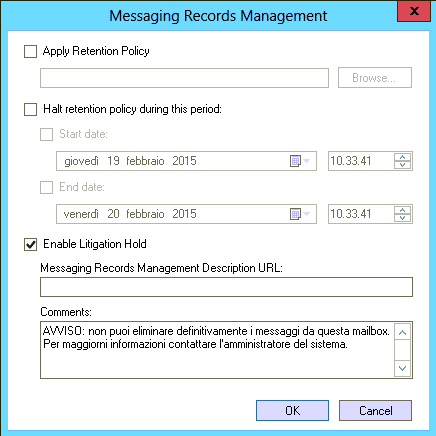436x436 pixels.
Task: Decrease the end time with the down arrow
Action: coord(403,218)
